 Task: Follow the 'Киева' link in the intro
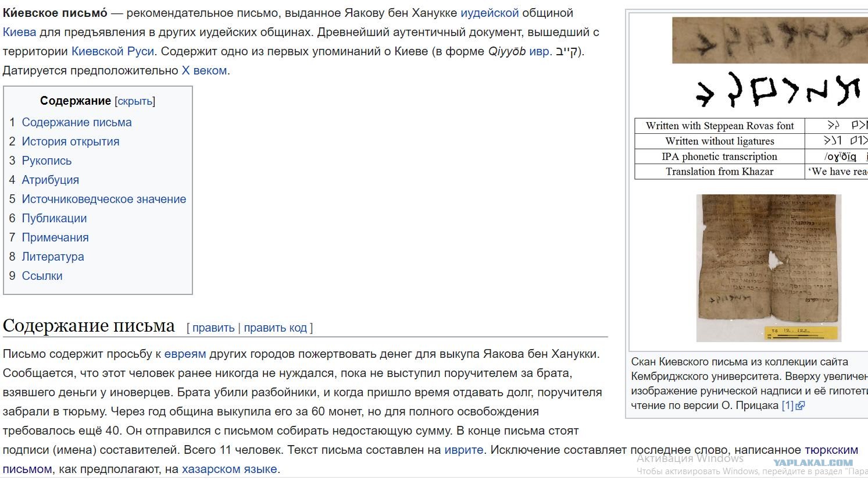click(19, 32)
